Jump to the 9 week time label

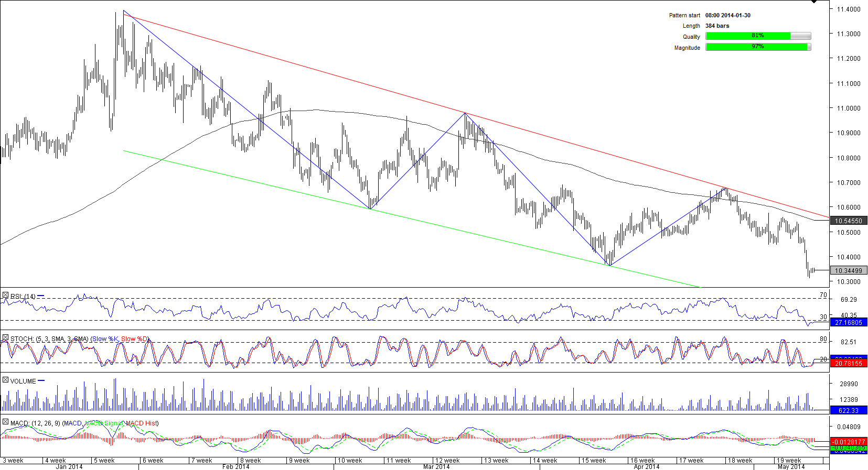pyautogui.click(x=299, y=461)
